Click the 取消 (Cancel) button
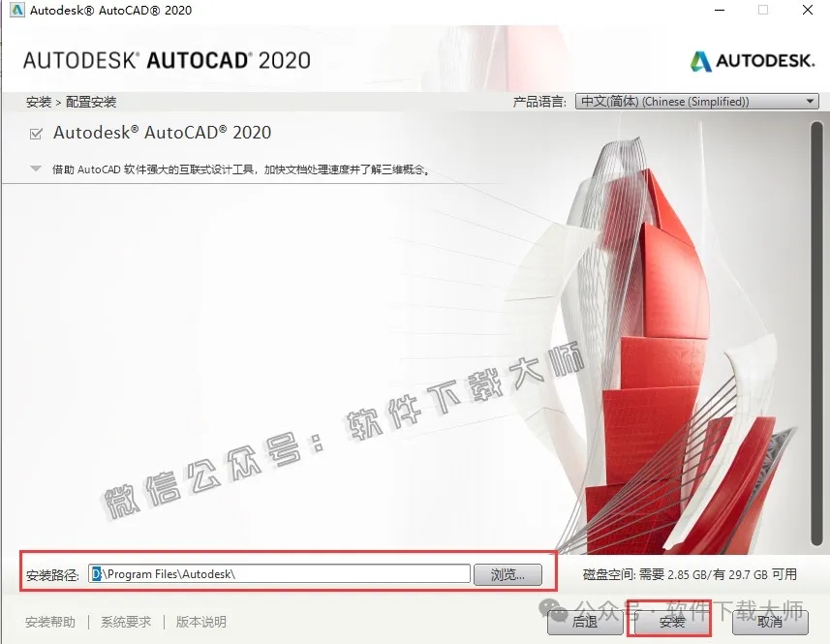830x644 pixels. pyautogui.click(x=770, y=624)
